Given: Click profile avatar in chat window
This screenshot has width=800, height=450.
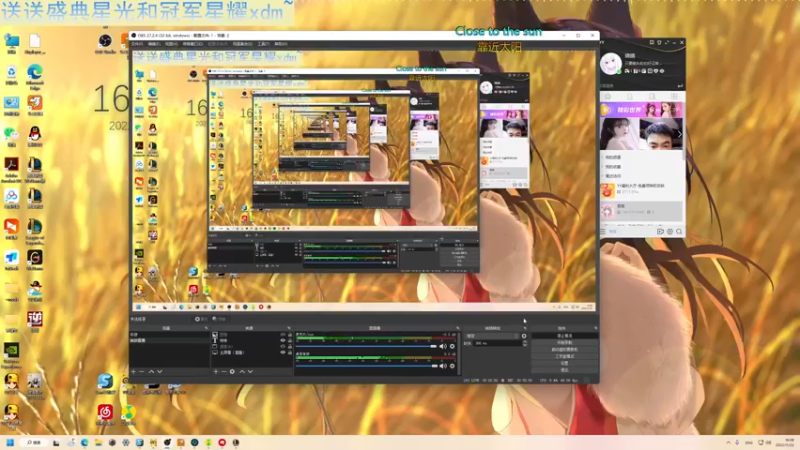Looking at the screenshot, I should click(x=611, y=64).
